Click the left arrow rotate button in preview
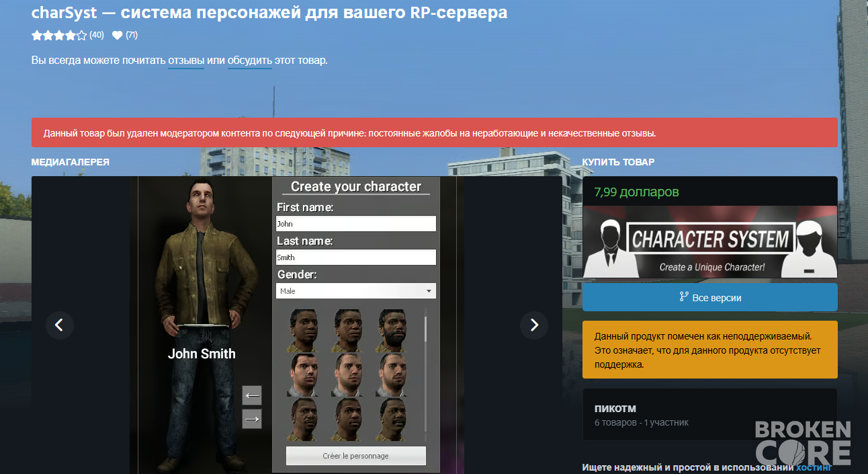This screenshot has width=868, height=474. 252,395
